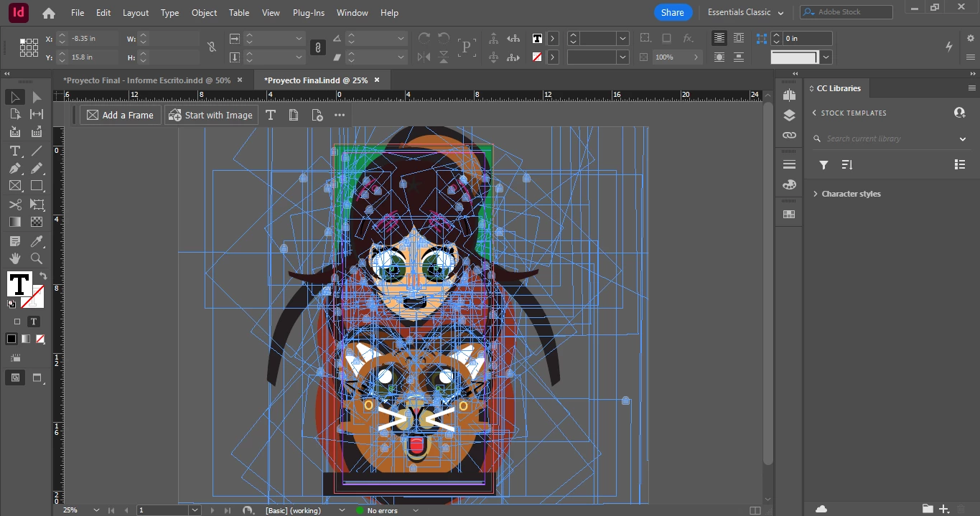The image size is (980, 516).
Task: Toggle constrain width and height proportions
Action: point(211,47)
